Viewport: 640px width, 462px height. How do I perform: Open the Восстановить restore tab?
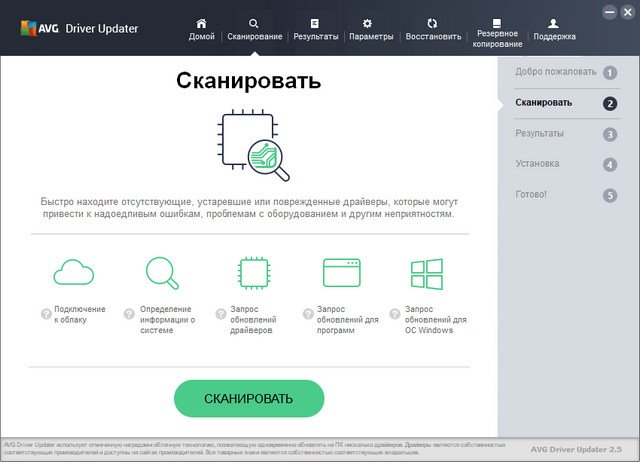(x=433, y=29)
